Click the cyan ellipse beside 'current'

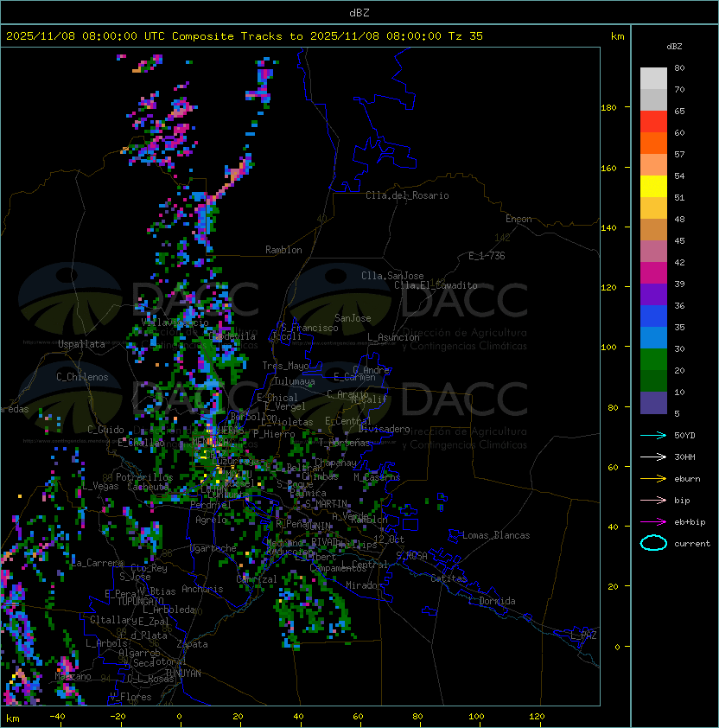tap(653, 543)
